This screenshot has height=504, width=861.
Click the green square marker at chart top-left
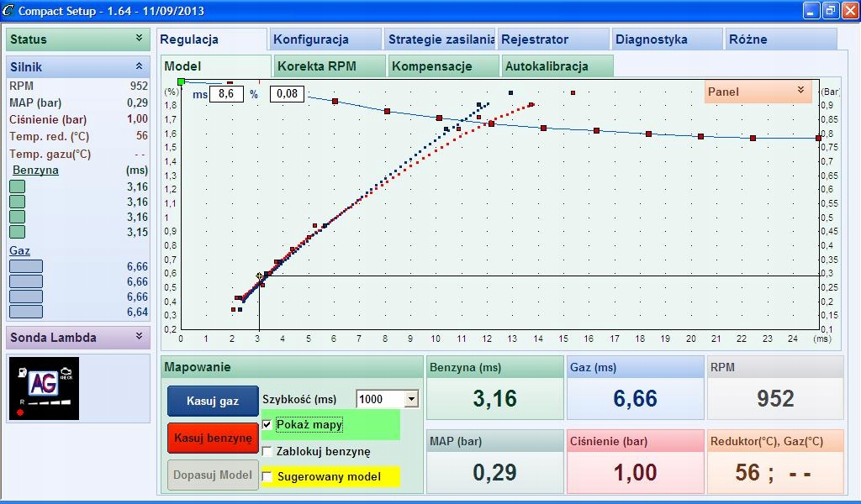click(182, 81)
